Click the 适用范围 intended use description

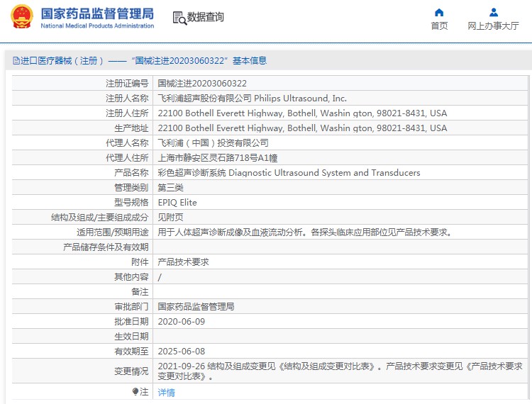click(x=304, y=232)
